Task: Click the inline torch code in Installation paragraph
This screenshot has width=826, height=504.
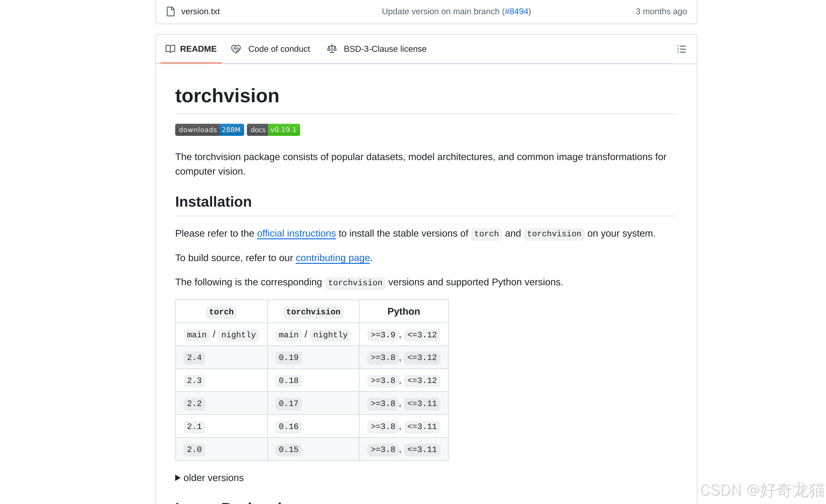Action: pyautogui.click(x=487, y=234)
